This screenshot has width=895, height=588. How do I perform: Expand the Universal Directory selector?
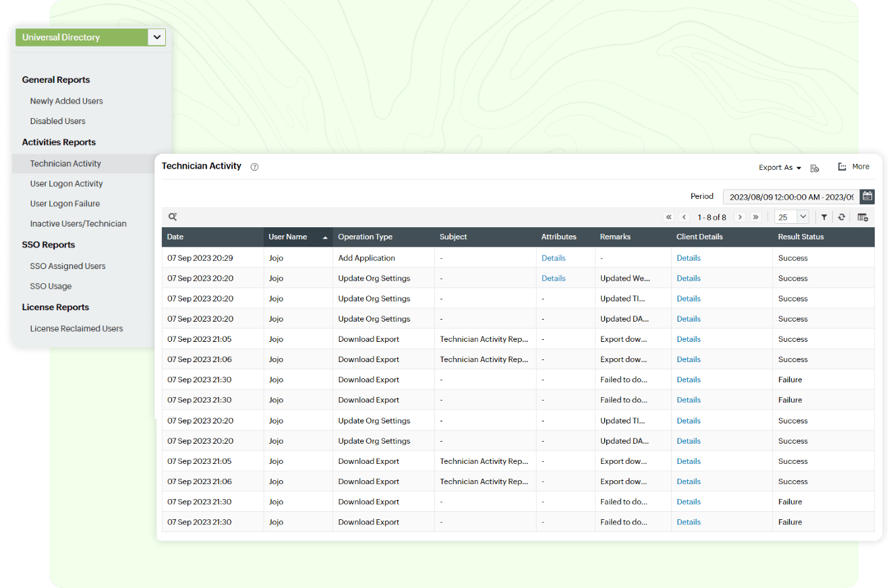(x=156, y=37)
